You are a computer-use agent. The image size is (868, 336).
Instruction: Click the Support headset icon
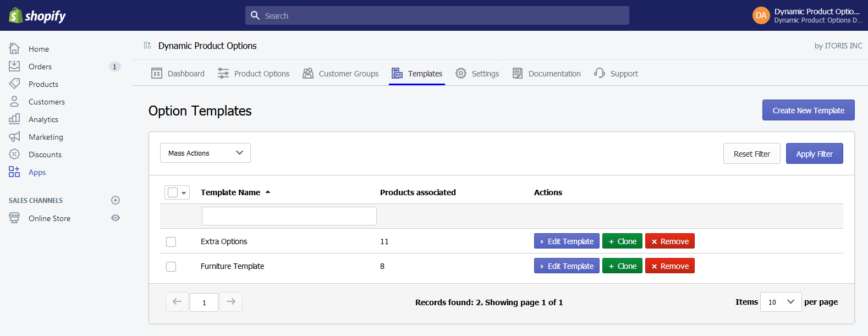pos(600,73)
